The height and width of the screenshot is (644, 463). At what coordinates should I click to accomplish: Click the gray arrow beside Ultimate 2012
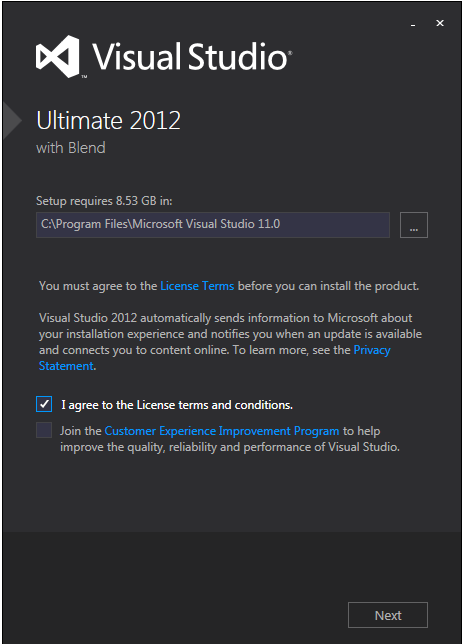(12, 121)
